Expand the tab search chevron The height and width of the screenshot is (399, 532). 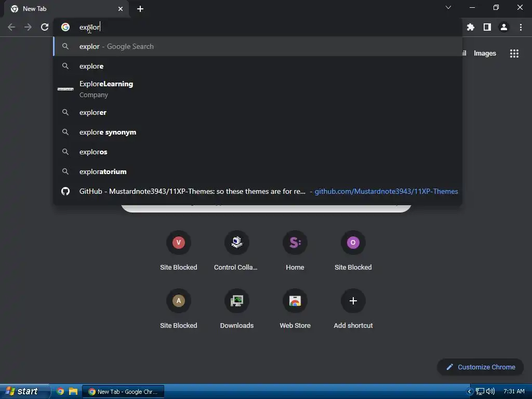tap(448, 7)
